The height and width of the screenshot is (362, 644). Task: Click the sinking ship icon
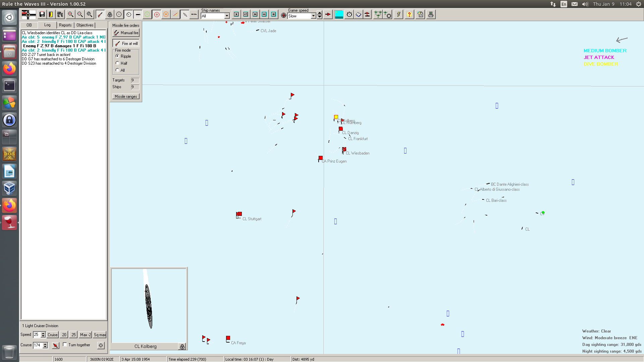[x=368, y=14]
